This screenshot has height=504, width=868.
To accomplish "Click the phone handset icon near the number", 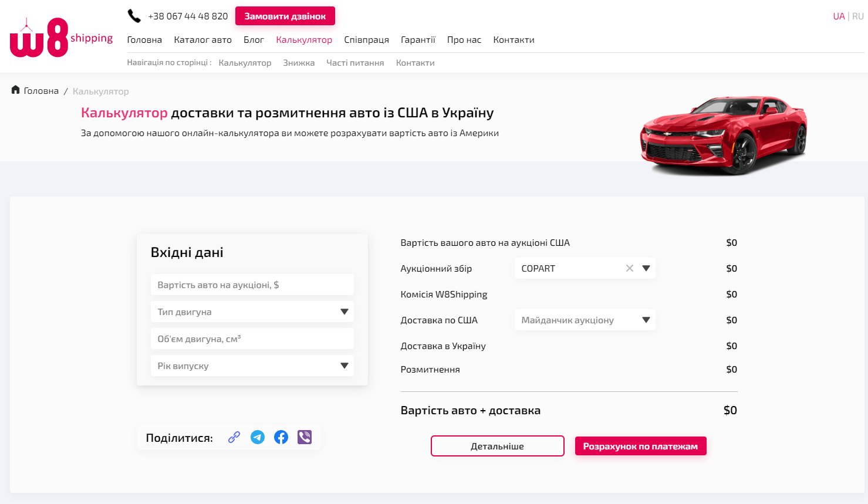I will pos(134,15).
